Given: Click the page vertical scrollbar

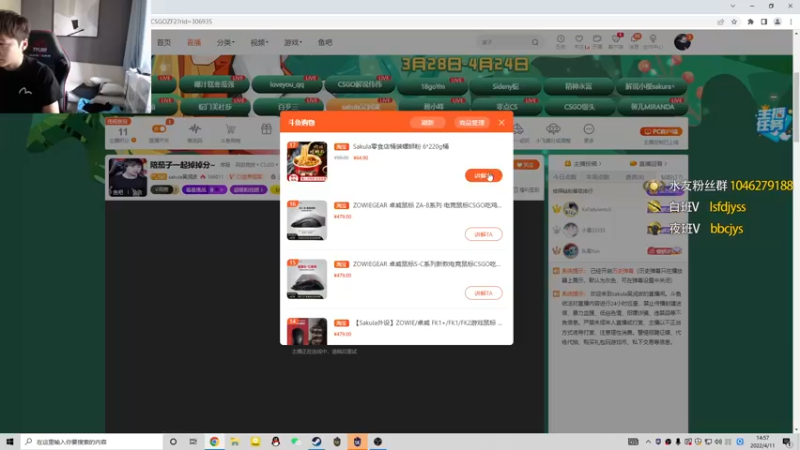Looking at the screenshot, I should [x=796, y=107].
